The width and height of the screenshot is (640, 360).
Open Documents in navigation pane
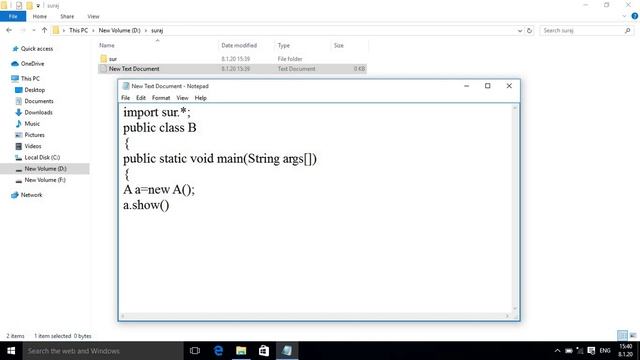[39, 101]
